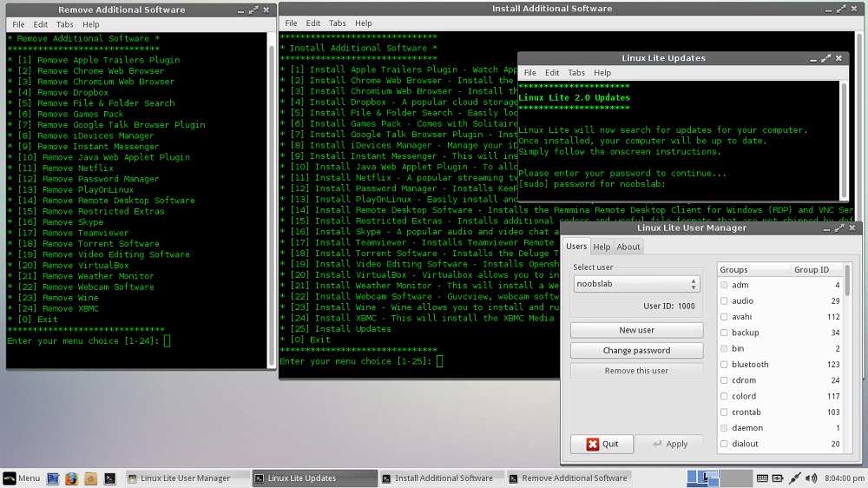868x488 pixels.
Task: Click the keyboard layout tray icon
Action: click(762, 478)
